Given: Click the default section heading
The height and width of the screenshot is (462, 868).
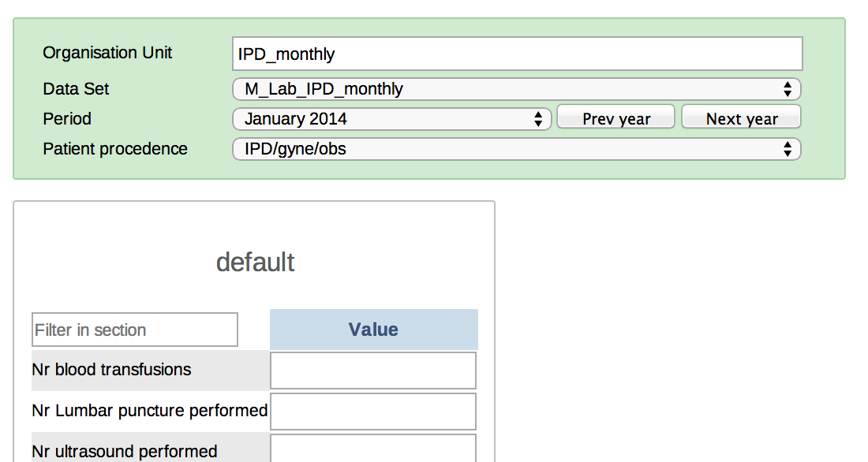Looking at the screenshot, I should (255, 263).
